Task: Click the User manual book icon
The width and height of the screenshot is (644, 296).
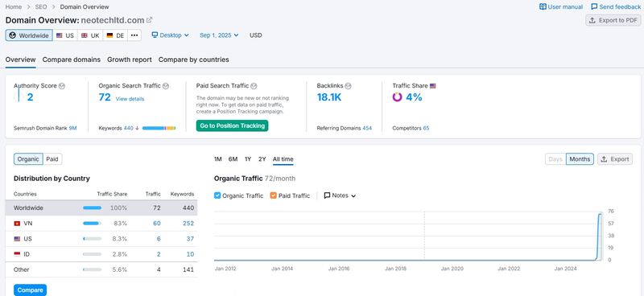Action: click(x=543, y=6)
